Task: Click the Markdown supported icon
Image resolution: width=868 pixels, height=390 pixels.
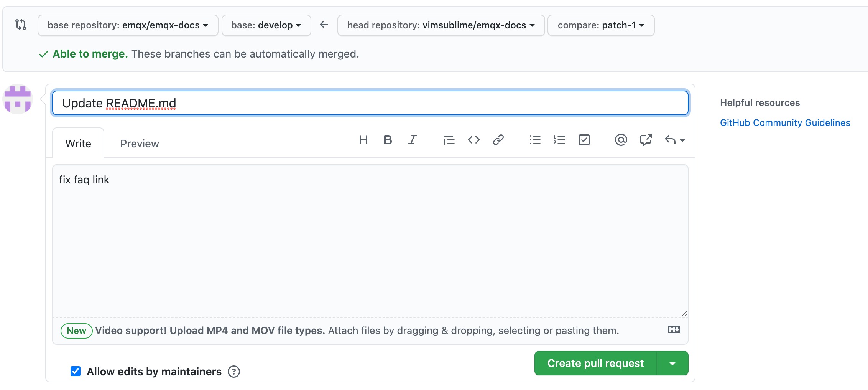Action: tap(674, 330)
